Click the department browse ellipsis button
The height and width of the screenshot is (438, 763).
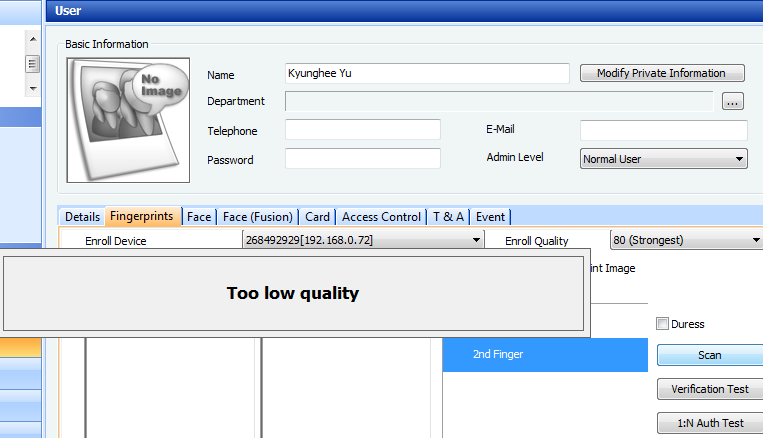tap(732, 101)
